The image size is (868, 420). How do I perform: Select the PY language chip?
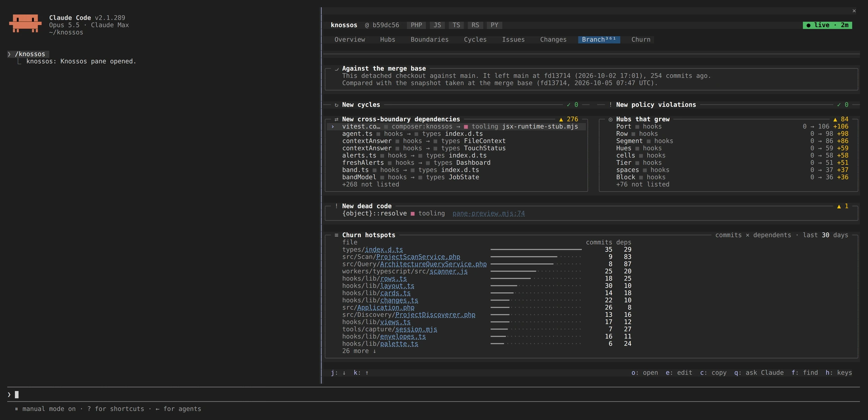point(494,25)
